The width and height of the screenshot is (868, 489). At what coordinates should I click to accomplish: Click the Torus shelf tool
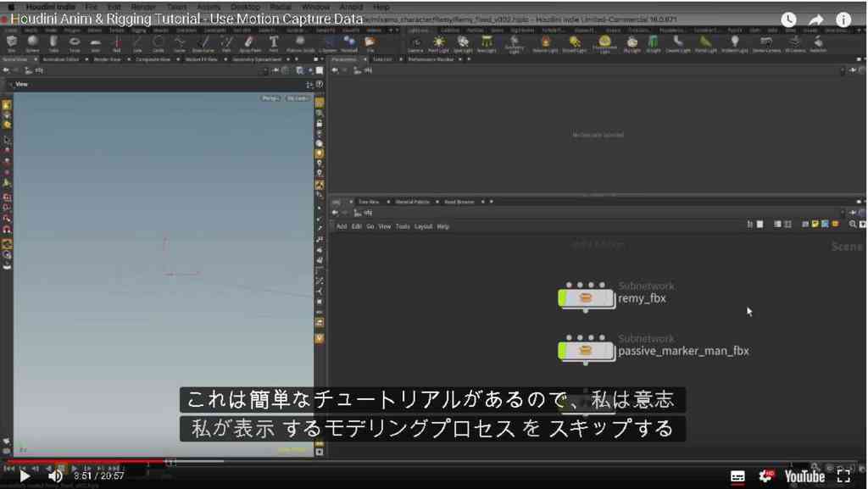(75, 43)
